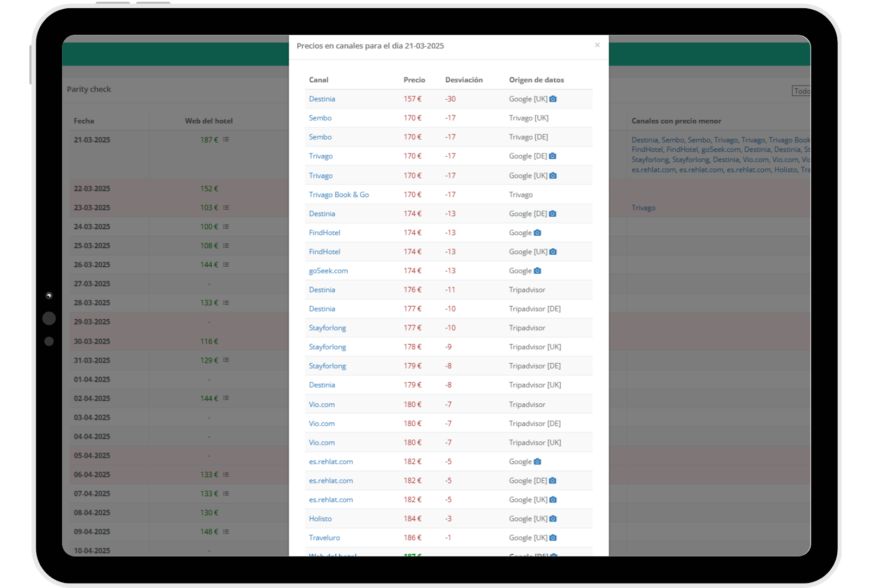Open the Trivago link in 23-03-2025 row
The image size is (871, 588).
pos(643,208)
